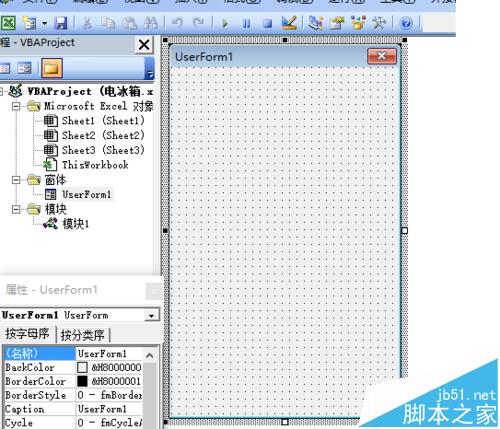Select UserForm1 in project tree
The width and height of the screenshot is (500, 429).
click(x=87, y=194)
